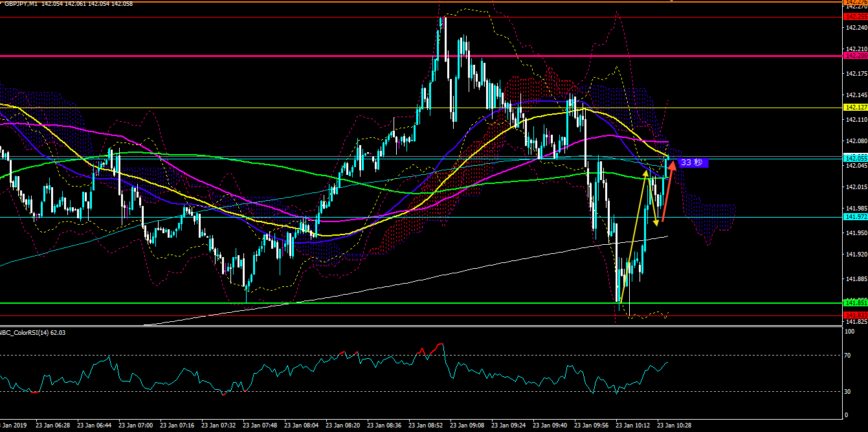
Task: Click time label 23 Jan 09:08
Action: coord(467,426)
